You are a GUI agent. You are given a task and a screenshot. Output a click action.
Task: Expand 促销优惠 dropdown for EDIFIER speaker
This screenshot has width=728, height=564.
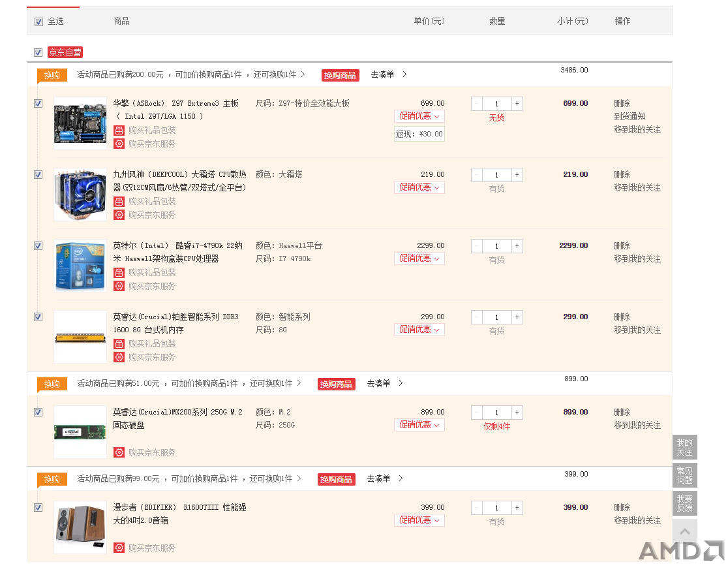(x=419, y=520)
